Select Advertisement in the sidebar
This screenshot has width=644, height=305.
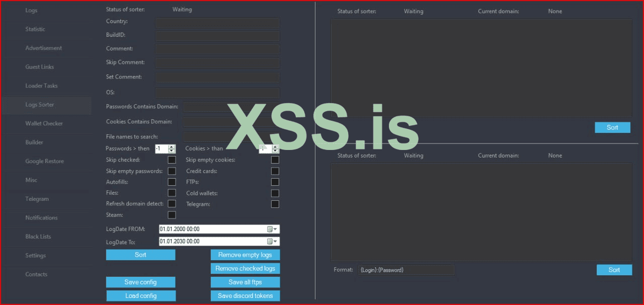pos(44,48)
